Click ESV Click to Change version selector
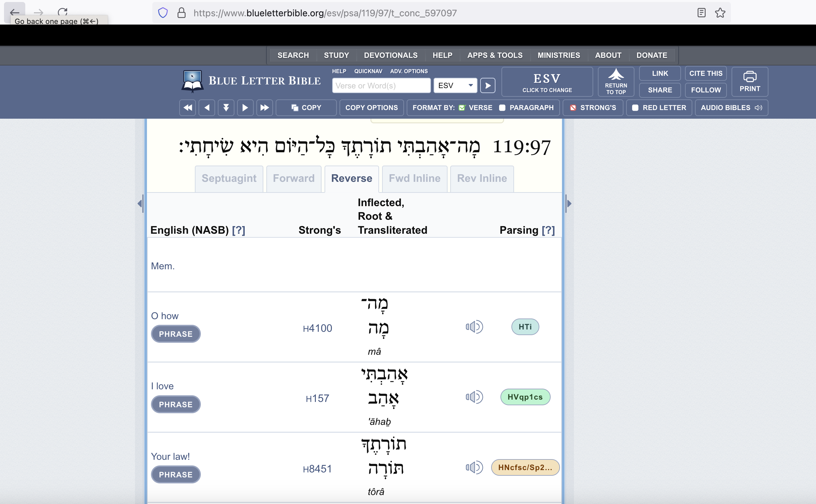816x504 pixels. pos(547,82)
